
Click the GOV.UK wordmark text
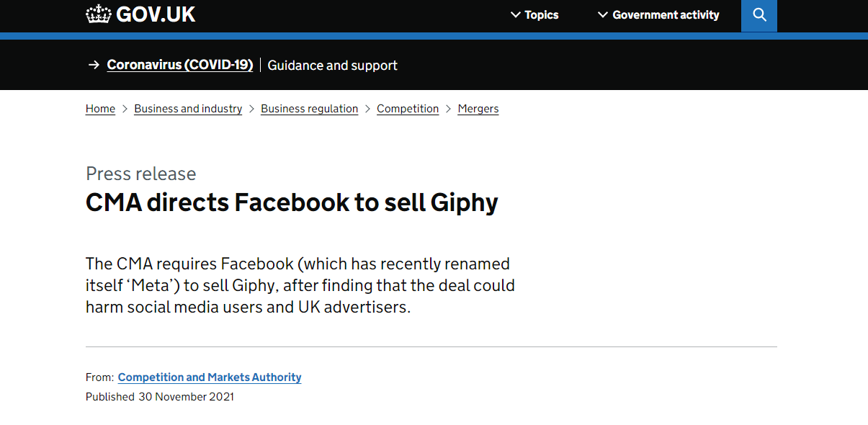156,14
